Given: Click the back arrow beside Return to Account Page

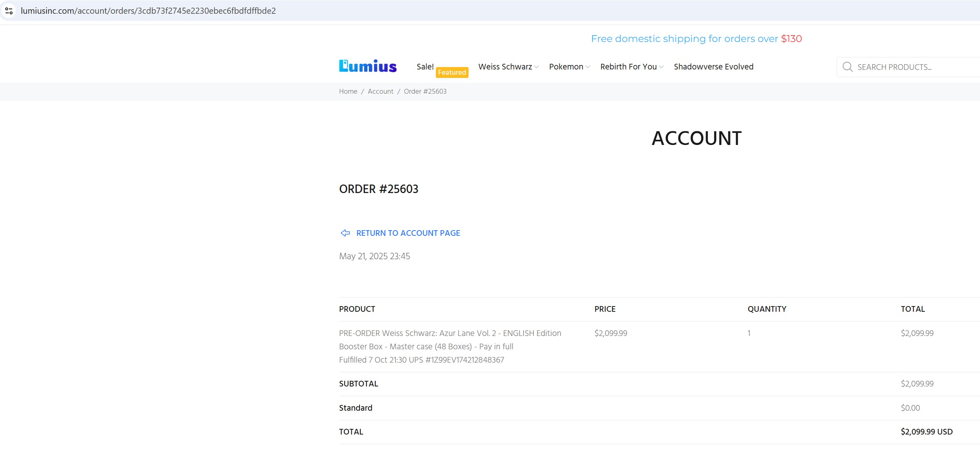Looking at the screenshot, I should [x=345, y=233].
